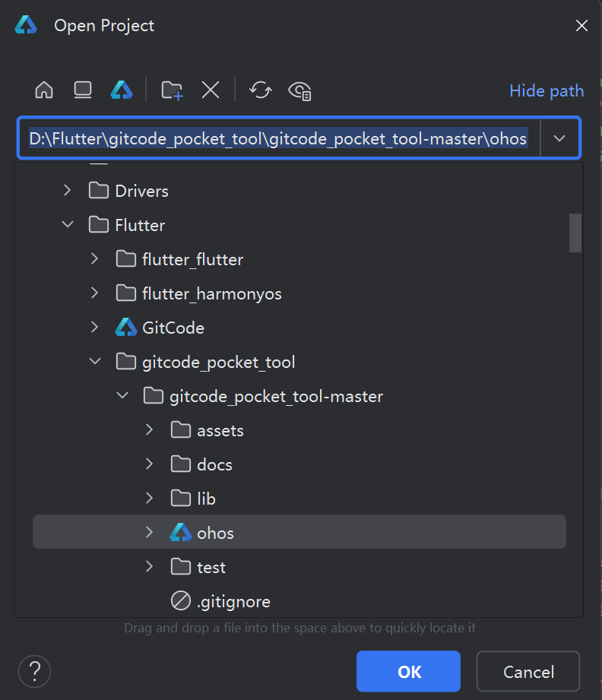Open the path history dropdown

coord(559,138)
